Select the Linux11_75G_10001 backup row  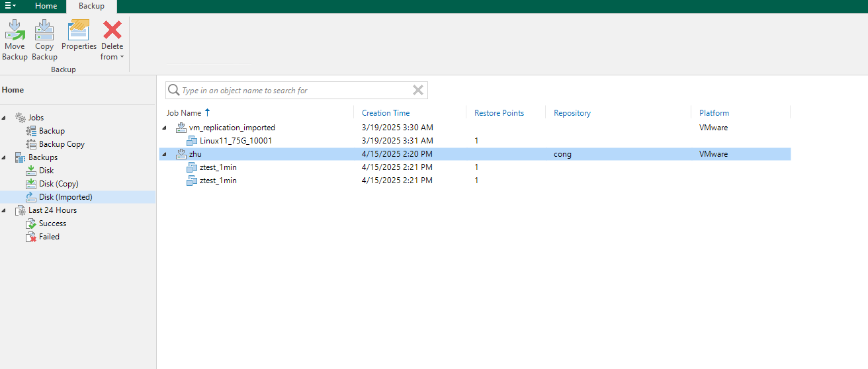pos(236,141)
